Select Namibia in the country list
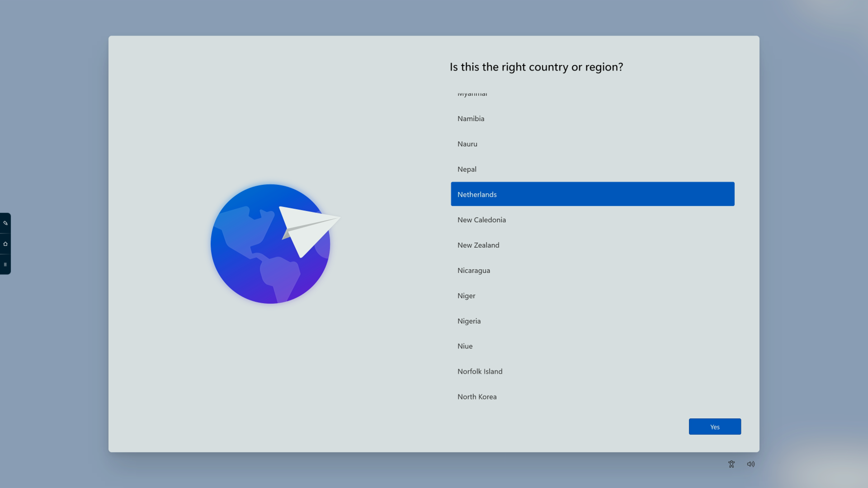Image resolution: width=868 pixels, height=488 pixels. click(471, 119)
